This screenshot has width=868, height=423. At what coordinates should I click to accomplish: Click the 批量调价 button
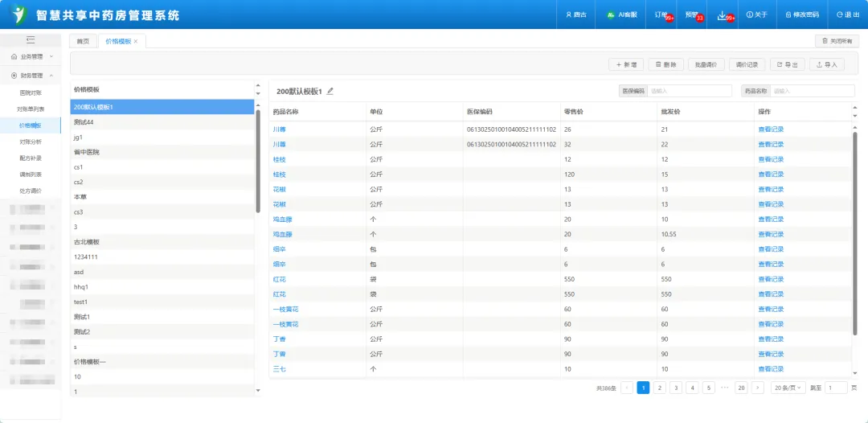click(x=707, y=64)
